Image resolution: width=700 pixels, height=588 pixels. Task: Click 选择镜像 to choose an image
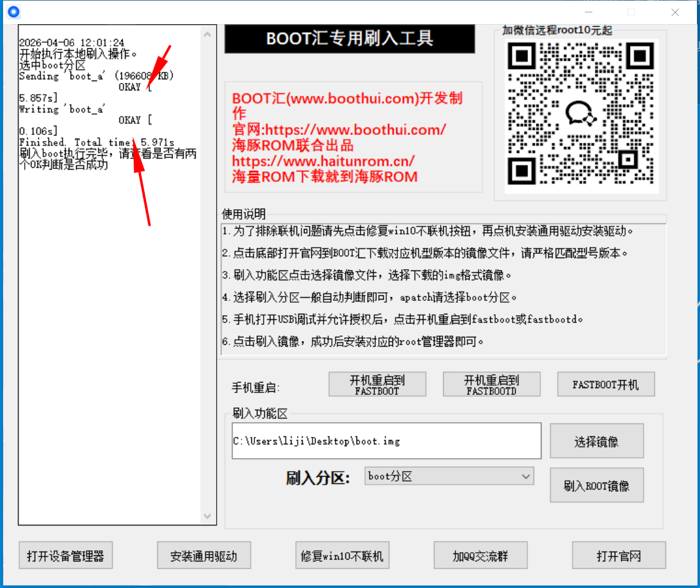click(596, 441)
